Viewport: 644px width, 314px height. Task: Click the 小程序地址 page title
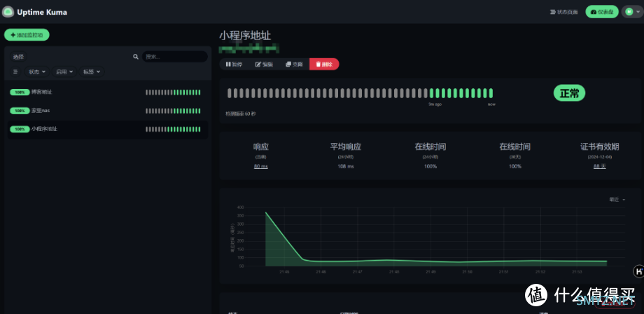245,35
